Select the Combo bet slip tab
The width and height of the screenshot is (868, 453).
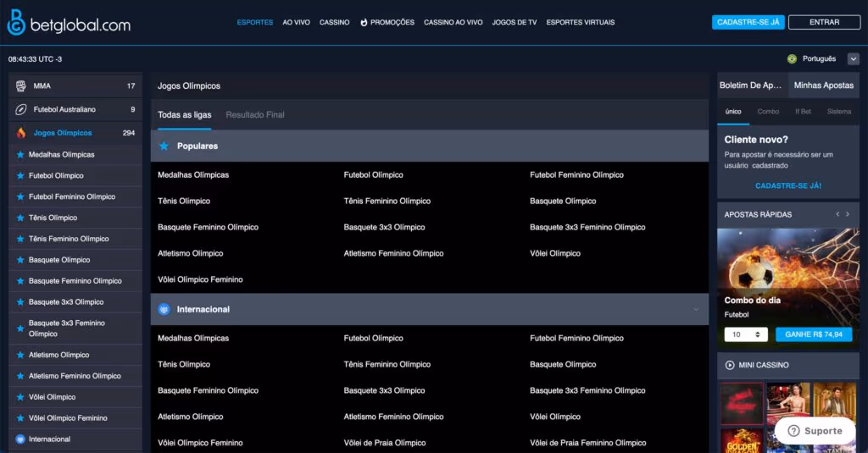[x=768, y=111]
